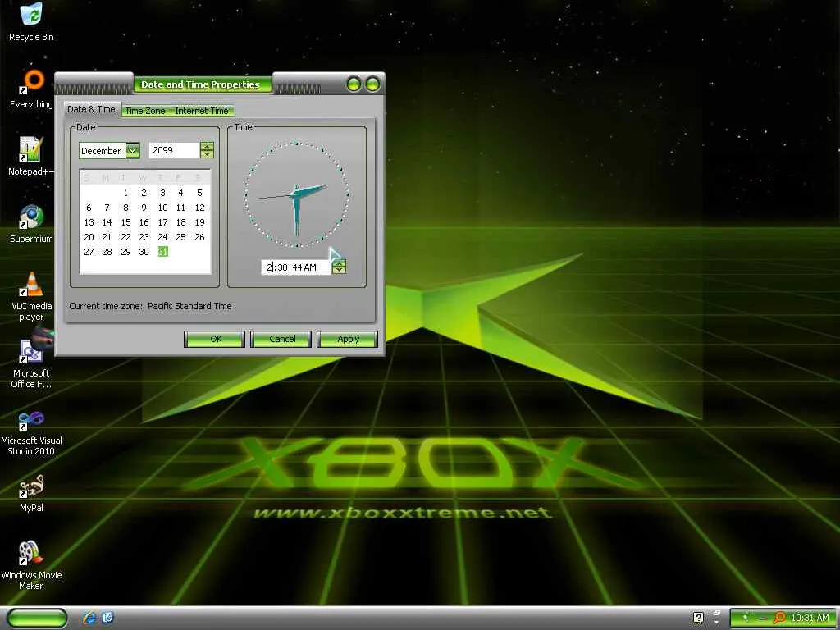Image resolution: width=840 pixels, height=630 pixels.
Task: Select the Everything search desktop icon
Action: [x=31, y=89]
